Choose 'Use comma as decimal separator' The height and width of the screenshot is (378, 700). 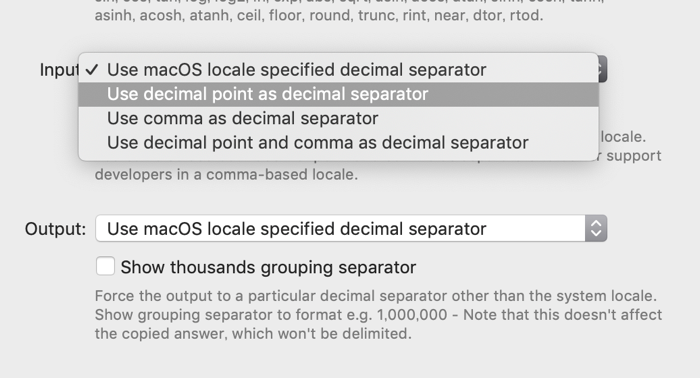(x=338, y=118)
